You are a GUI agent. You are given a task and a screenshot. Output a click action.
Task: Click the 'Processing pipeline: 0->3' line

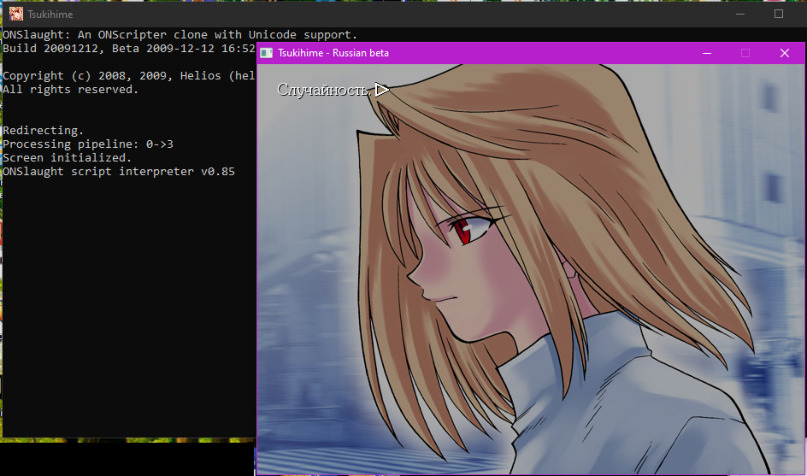click(88, 144)
